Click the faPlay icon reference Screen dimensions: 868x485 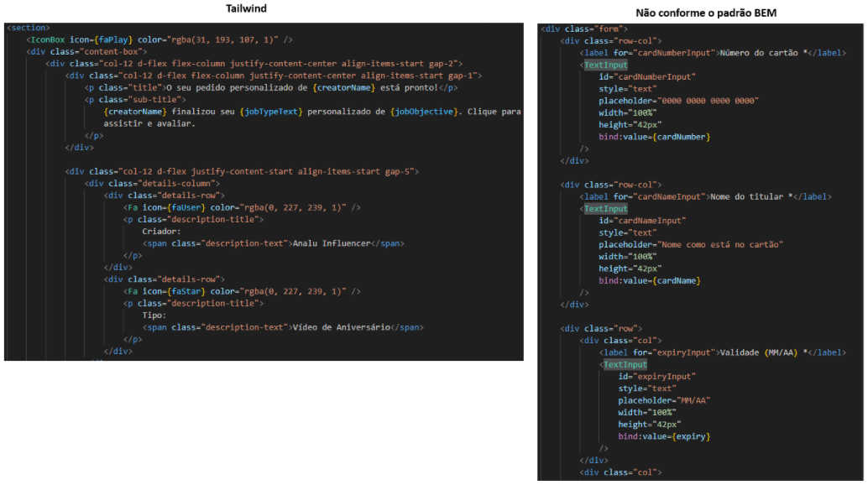116,39
